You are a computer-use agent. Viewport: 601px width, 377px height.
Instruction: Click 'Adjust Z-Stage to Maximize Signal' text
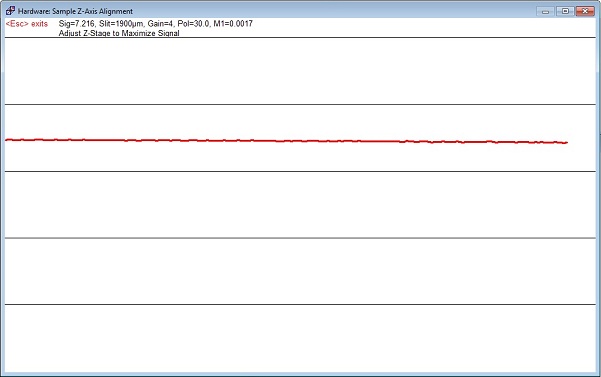click(119, 33)
